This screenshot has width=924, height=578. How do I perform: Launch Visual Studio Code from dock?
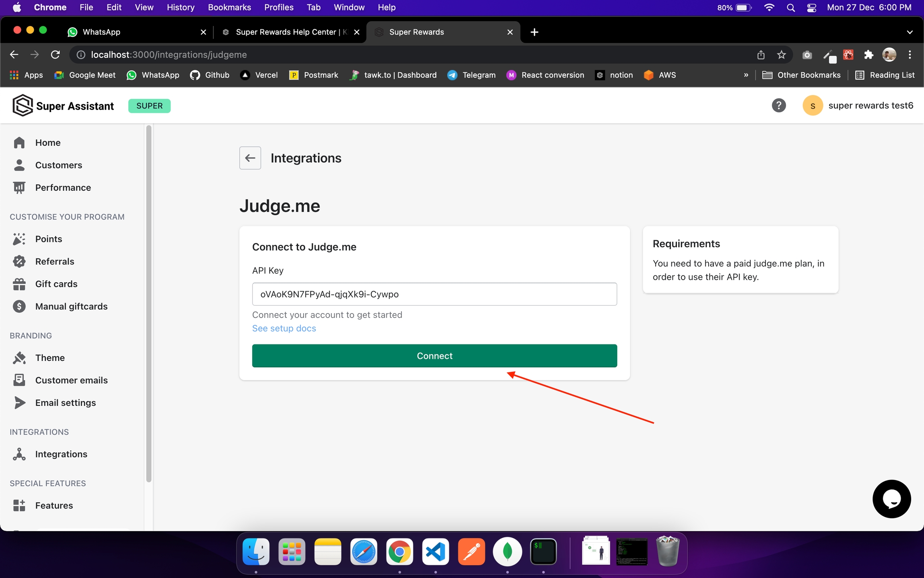pos(436,552)
